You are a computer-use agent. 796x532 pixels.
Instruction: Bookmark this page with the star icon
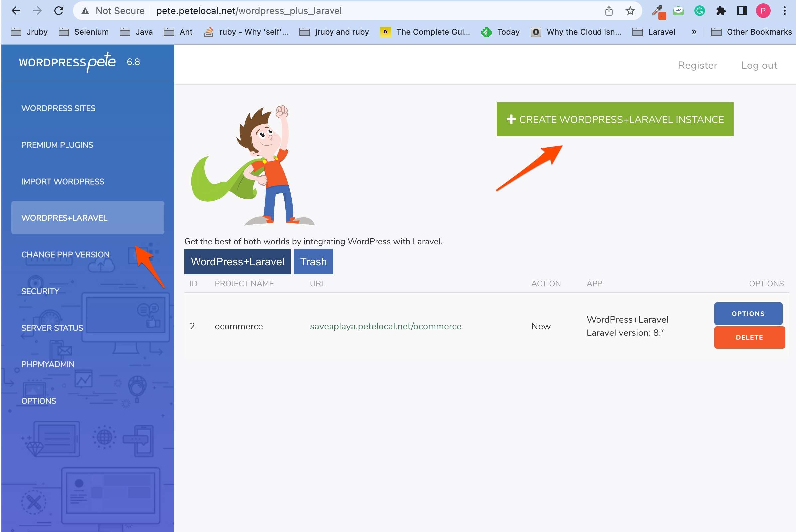(630, 11)
